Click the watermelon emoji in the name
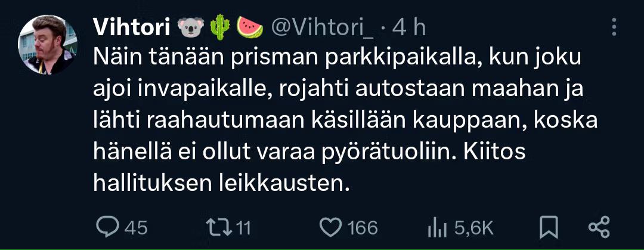Screen dimensions: 644x250 point(250,28)
